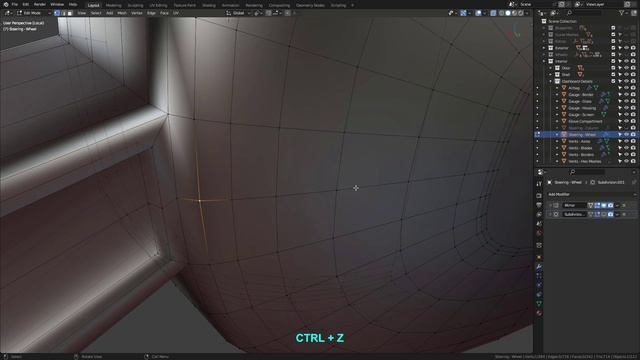
Task: Select Glove Compartment in outliner
Action: (x=585, y=121)
